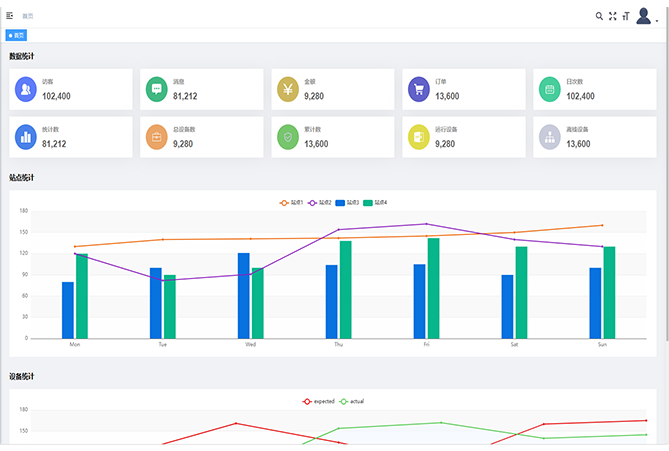Toggle 站点2 series in chart legend

(x=319, y=202)
